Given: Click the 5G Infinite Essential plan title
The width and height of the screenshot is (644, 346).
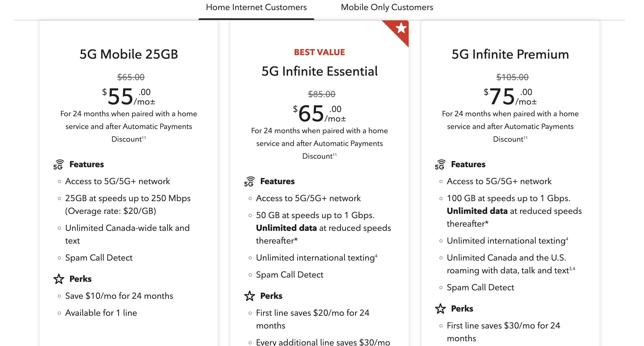Looking at the screenshot, I should pos(320,71).
